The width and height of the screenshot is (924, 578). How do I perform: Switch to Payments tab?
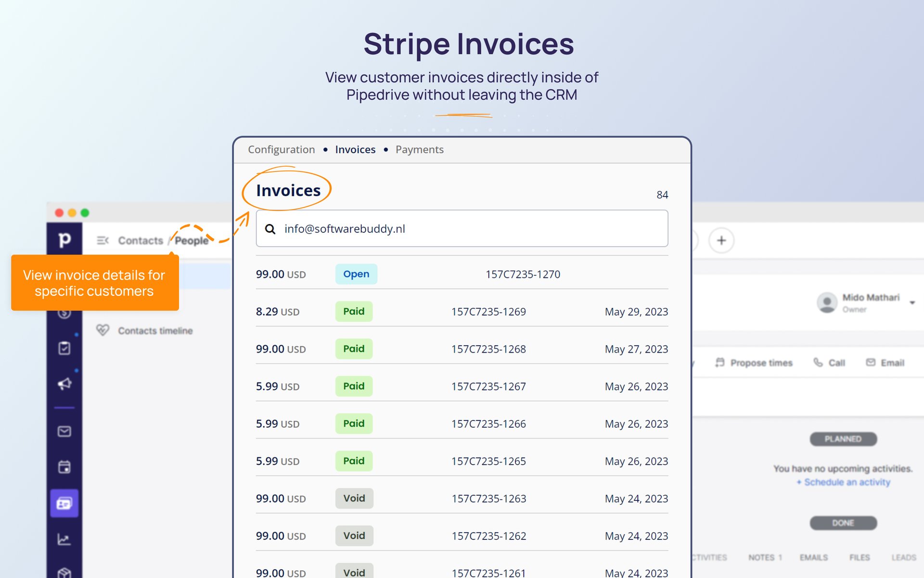419,150
